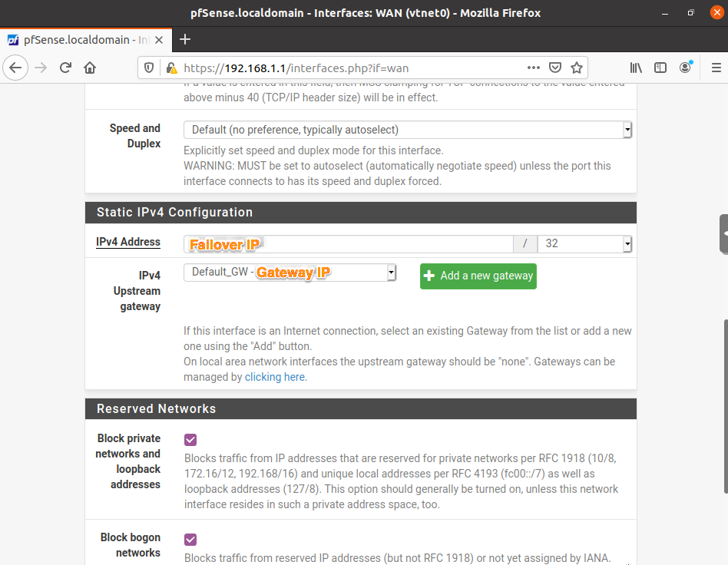Open the Firefox Library icon
The width and height of the screenshot is (728, 565).
(x=636, y=68)
